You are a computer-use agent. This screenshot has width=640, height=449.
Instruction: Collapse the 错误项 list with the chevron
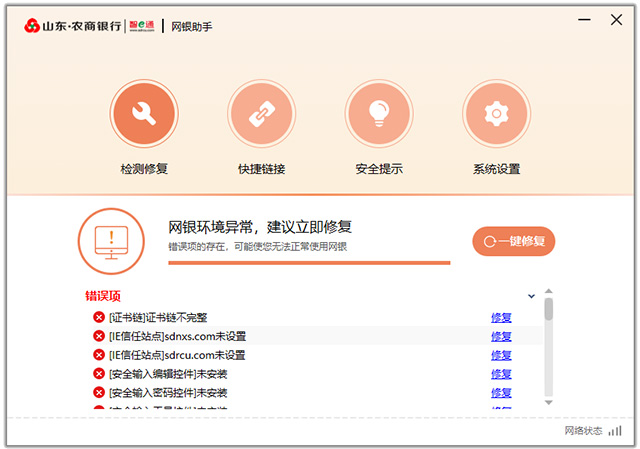pos(531,296)
